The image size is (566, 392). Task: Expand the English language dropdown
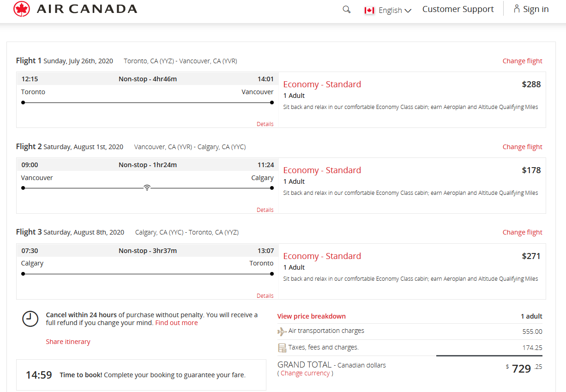(x=395, y=10)
